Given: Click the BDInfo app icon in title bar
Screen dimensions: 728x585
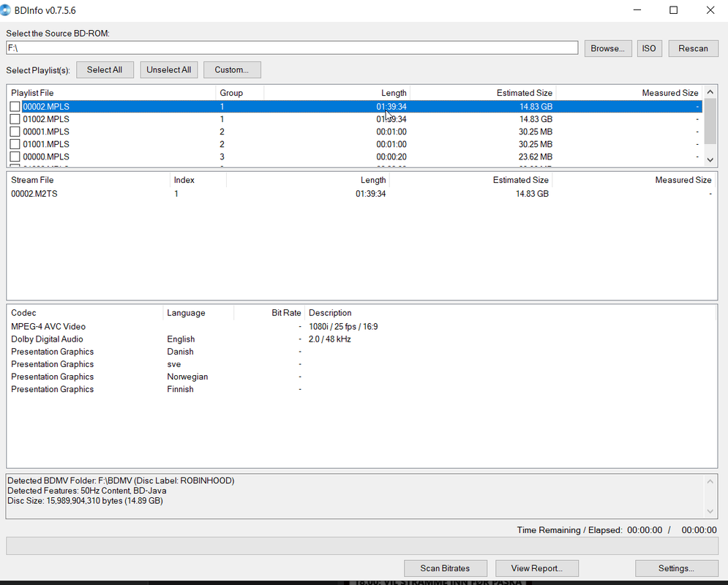Looking at the screenshot, I should pos(4,10).
